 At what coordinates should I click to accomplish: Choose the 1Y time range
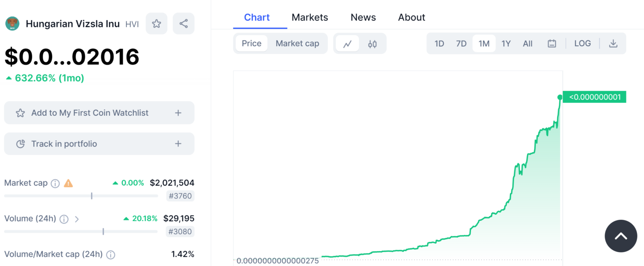(x=506, y=44)
